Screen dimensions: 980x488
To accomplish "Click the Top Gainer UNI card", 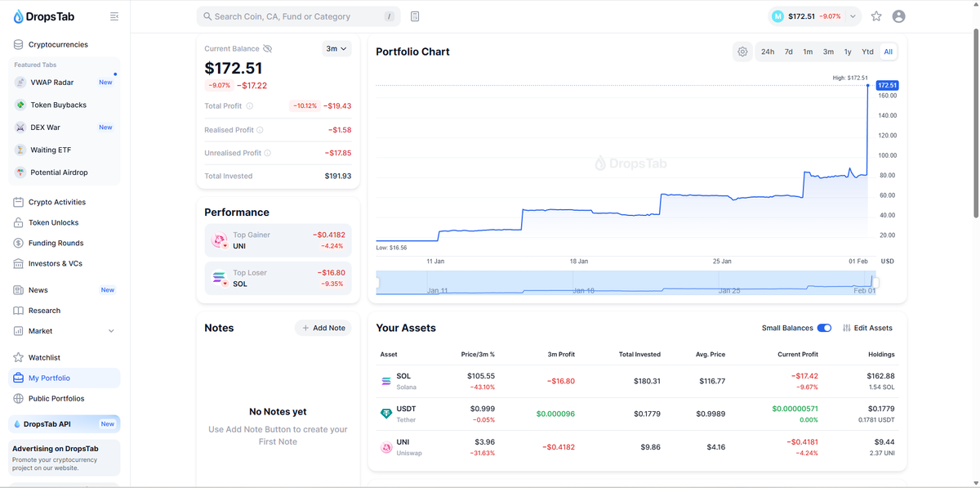I will click(278, 240).
